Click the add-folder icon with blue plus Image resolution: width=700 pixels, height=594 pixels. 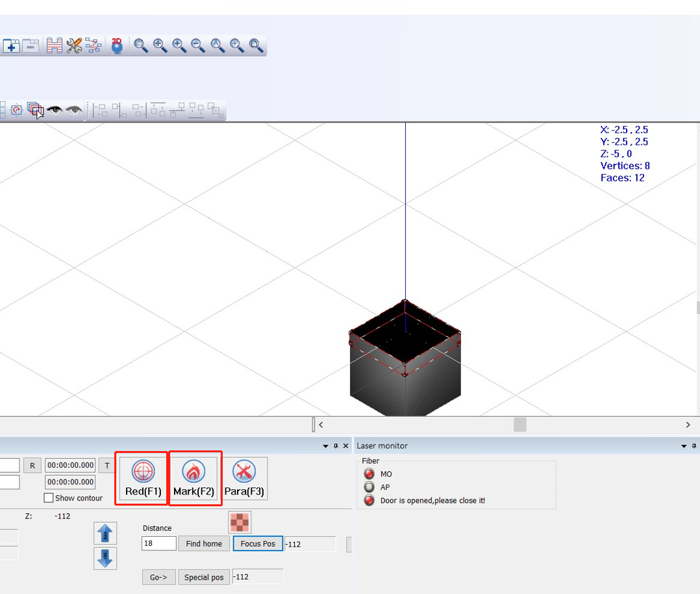click(x=11, y=45)
